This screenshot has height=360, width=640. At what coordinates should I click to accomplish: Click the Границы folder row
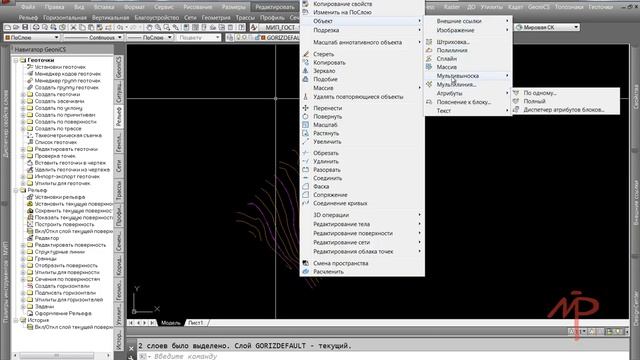tap(42, 258)
